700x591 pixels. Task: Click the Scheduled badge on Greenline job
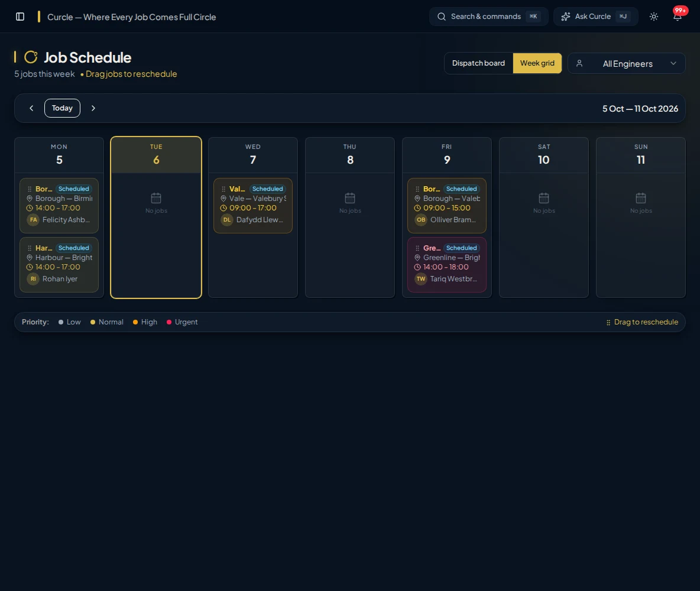[x=462, y=248]
